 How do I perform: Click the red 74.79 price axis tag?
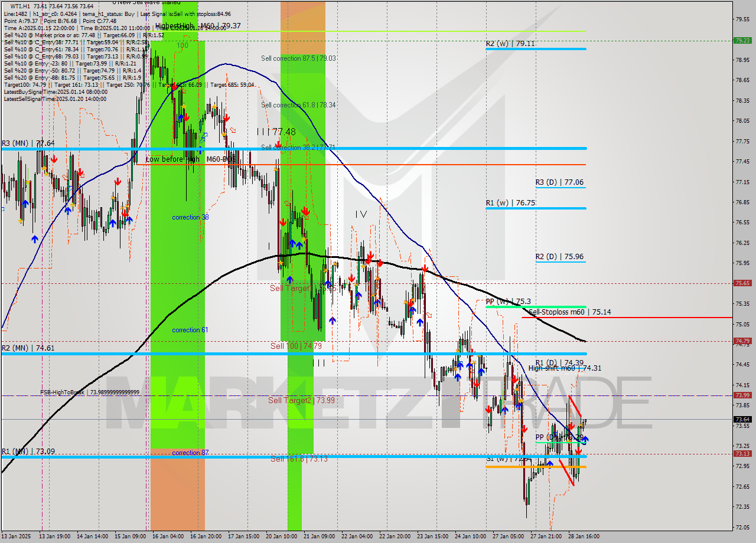coord(742,341)
